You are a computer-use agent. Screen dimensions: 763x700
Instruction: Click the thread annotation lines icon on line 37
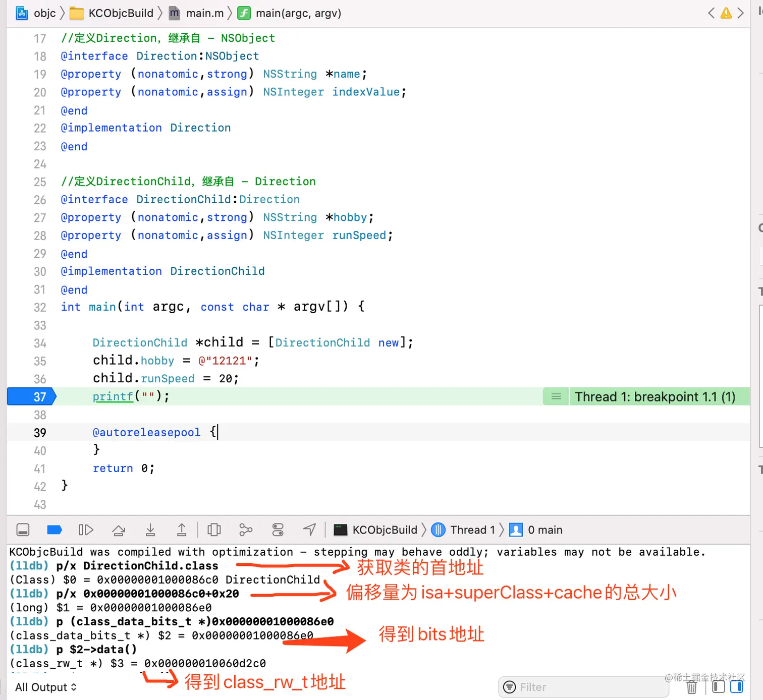(x=556, y=396)
